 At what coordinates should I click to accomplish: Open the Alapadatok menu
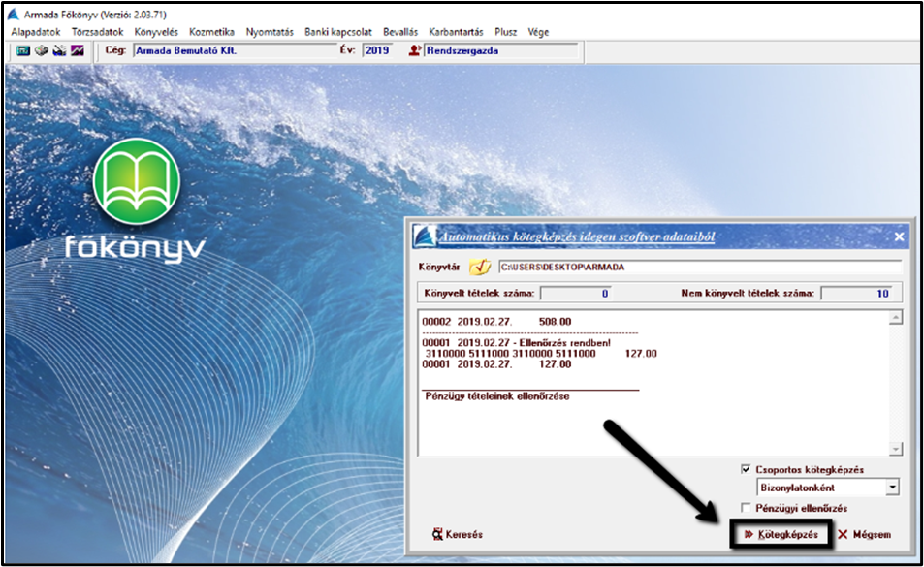(x=35, y=32)
